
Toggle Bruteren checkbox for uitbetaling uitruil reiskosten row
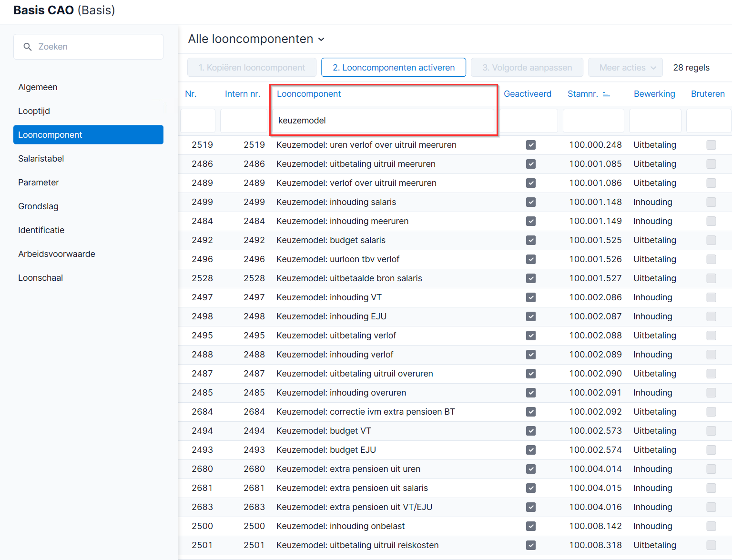pos(712,545)
